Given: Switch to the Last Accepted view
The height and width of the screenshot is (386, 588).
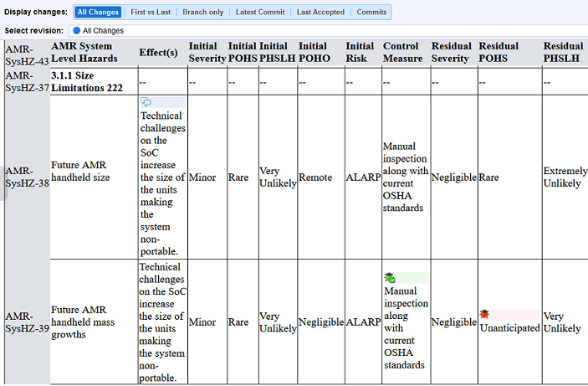Looking at the screenshot, I should (x=320, y=12).
